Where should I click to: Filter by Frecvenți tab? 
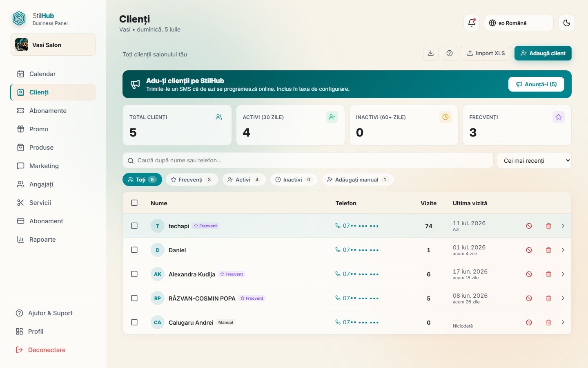[192, 180]
